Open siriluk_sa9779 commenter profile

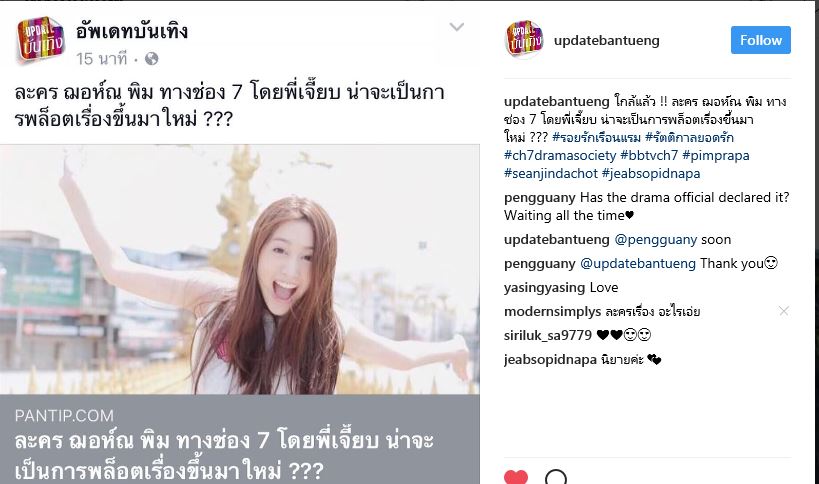pyautogui.click(x=548, y=335)
